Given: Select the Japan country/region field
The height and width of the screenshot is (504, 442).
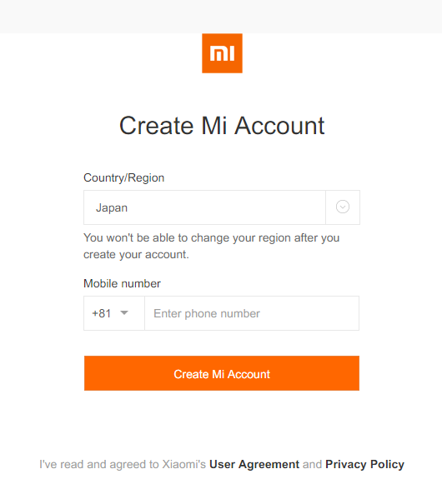Looking at the screenshot, I should (x=222, y=207).
